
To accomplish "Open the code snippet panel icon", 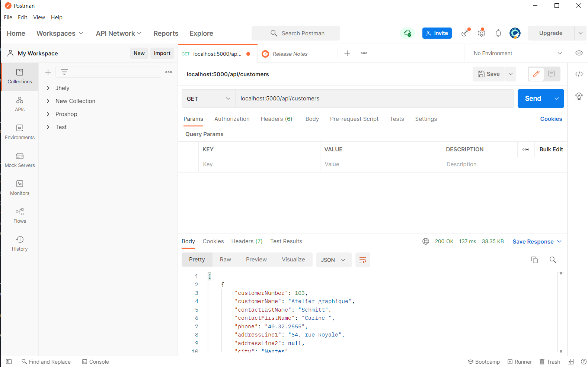I will point(579,74).
